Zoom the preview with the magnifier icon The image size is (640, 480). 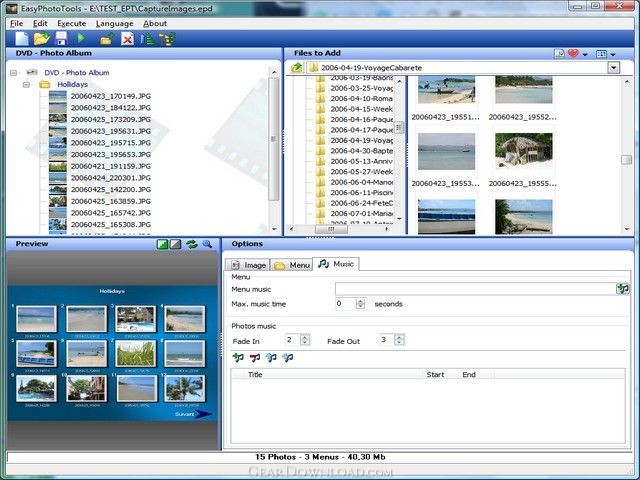point(207,244)
